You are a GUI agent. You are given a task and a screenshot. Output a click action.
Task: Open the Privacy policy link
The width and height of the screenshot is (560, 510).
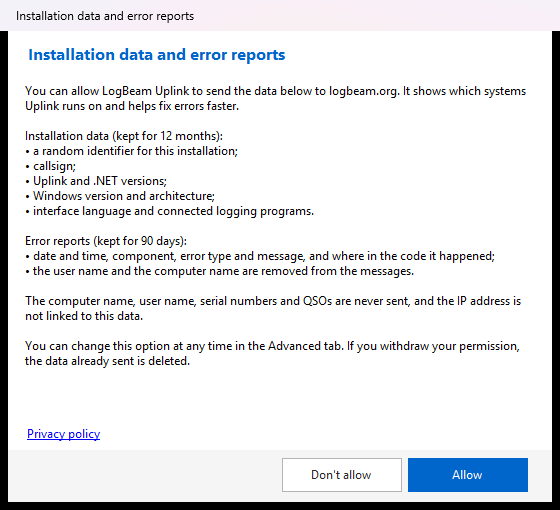pos(64,434)
